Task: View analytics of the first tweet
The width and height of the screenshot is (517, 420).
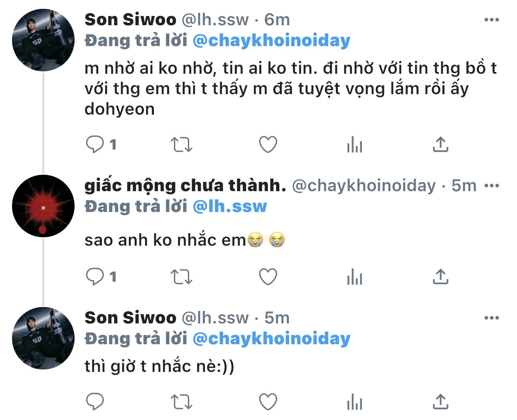Action: tap(355, 145)
